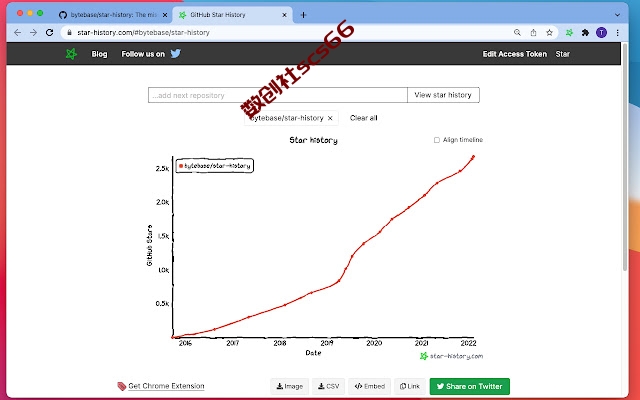Click the red tag icon beside Get Chrome Extension

point(122,386)
